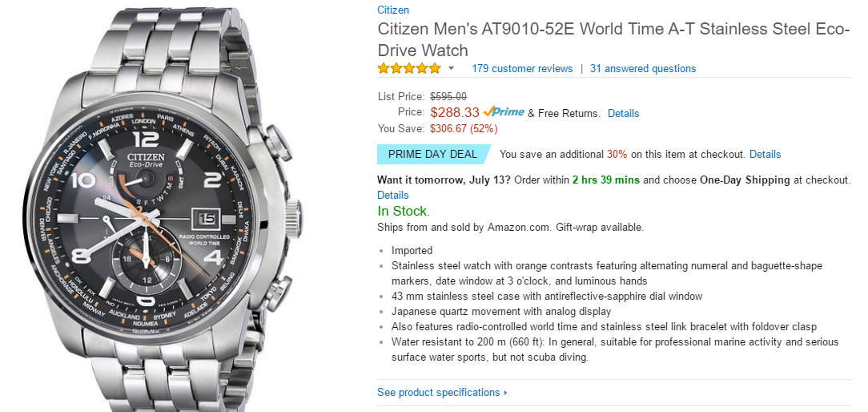Open Details link beside Free Returns
The image size is (868, 412).
pyautogui.click(x=623, y=113)
